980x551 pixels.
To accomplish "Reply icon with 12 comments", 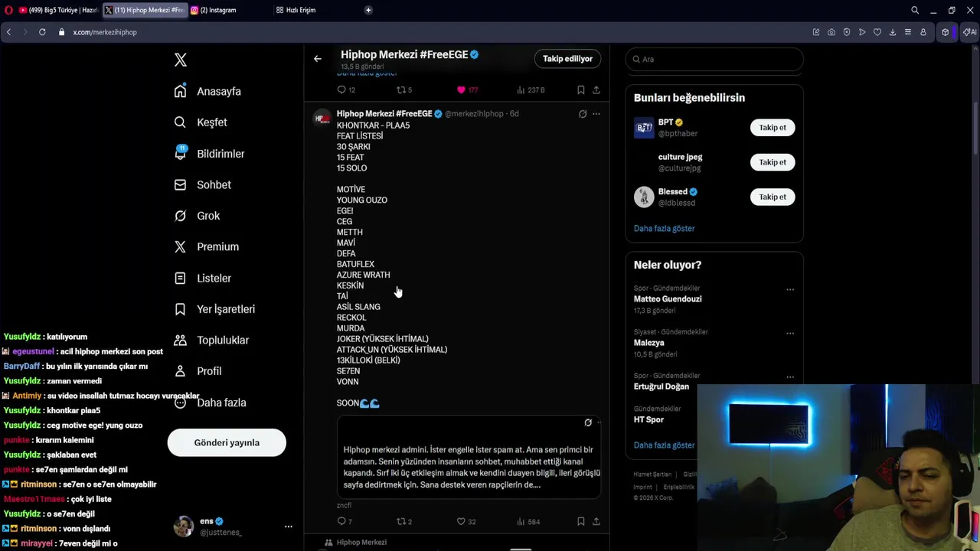I will pyautogui.click(x=346, y=90).
